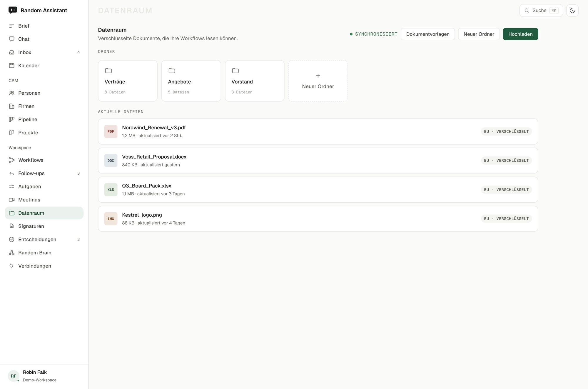
Task: Click the Random Assistant logo icon
Action: coord(13,10)
